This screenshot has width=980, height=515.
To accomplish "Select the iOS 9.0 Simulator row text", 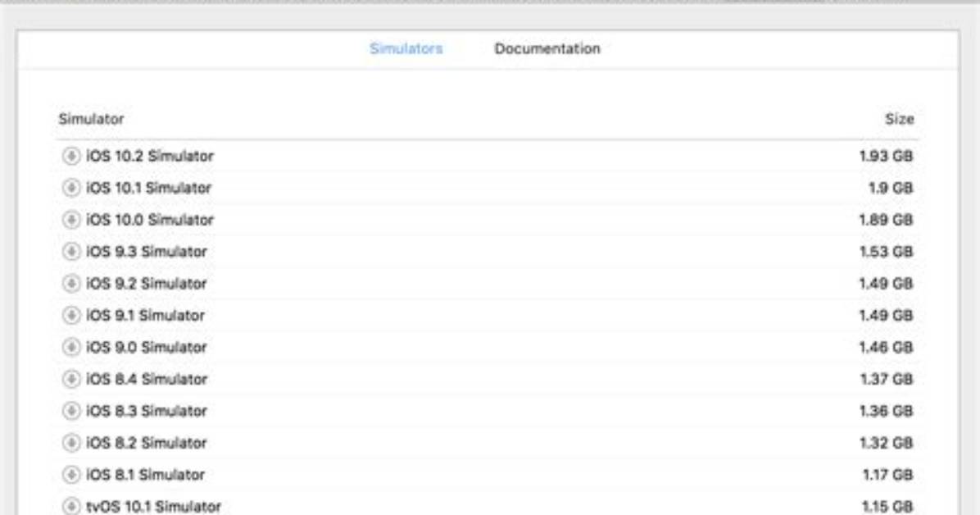I will click(x=146, y=347).
